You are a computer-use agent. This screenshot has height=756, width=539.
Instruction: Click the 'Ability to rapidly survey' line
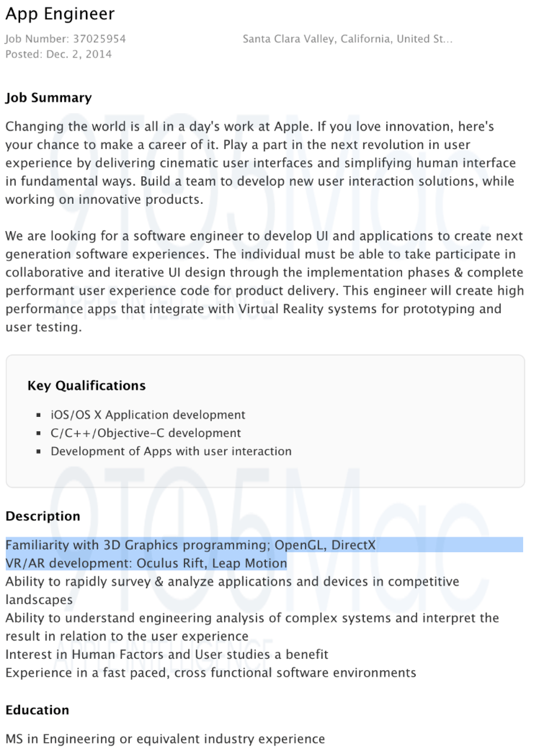[x=232, y=581]
